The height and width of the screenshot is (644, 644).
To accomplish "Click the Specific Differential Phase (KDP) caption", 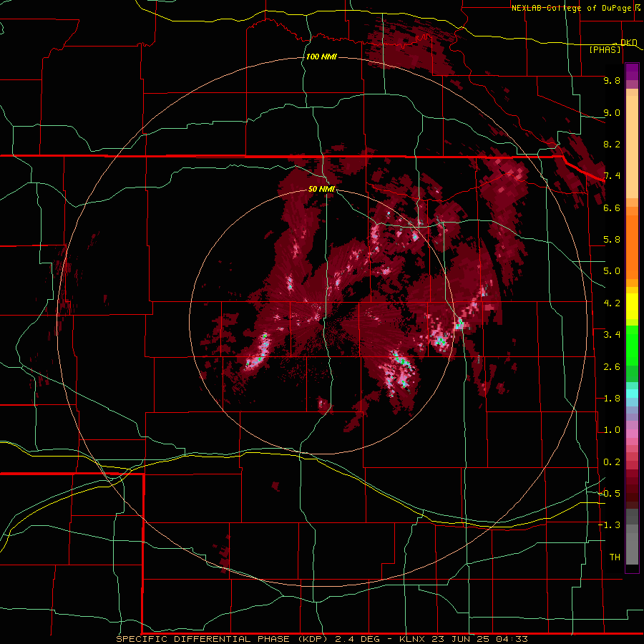I will (222, 639).
